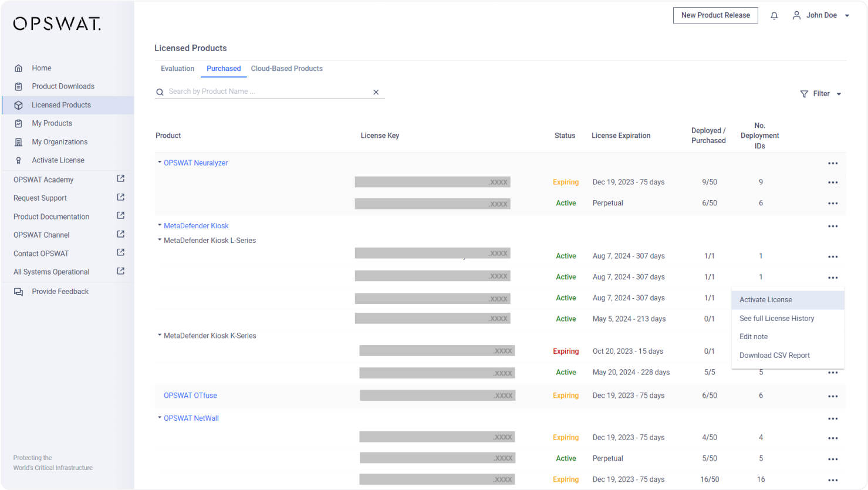Open more options for MetaDefender Kiosk header row
This screenshot has height=490, width=868.
point(833,227)
